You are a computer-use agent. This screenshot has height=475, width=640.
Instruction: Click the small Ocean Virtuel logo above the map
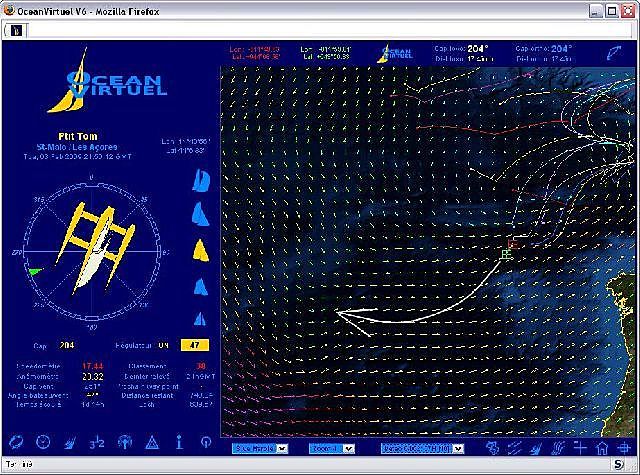(x=395, y=54)
